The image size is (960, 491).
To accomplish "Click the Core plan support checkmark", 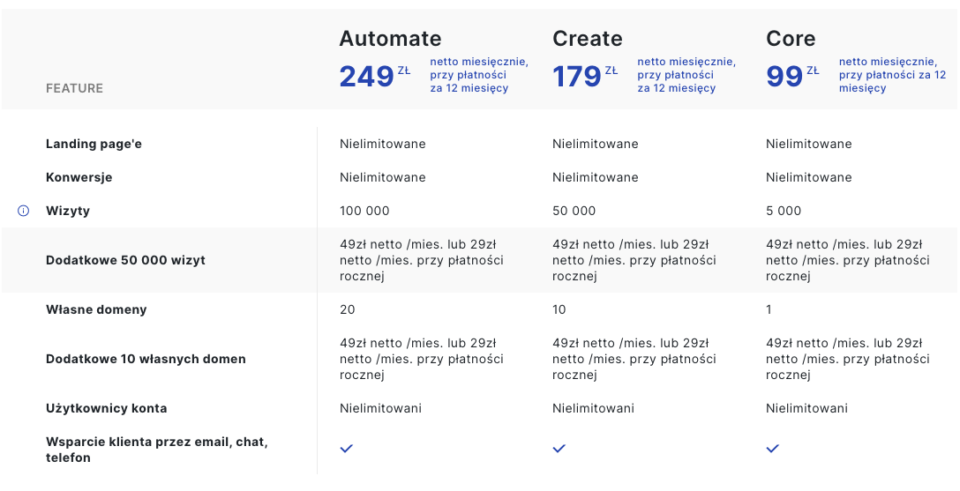I will (773, 449).
